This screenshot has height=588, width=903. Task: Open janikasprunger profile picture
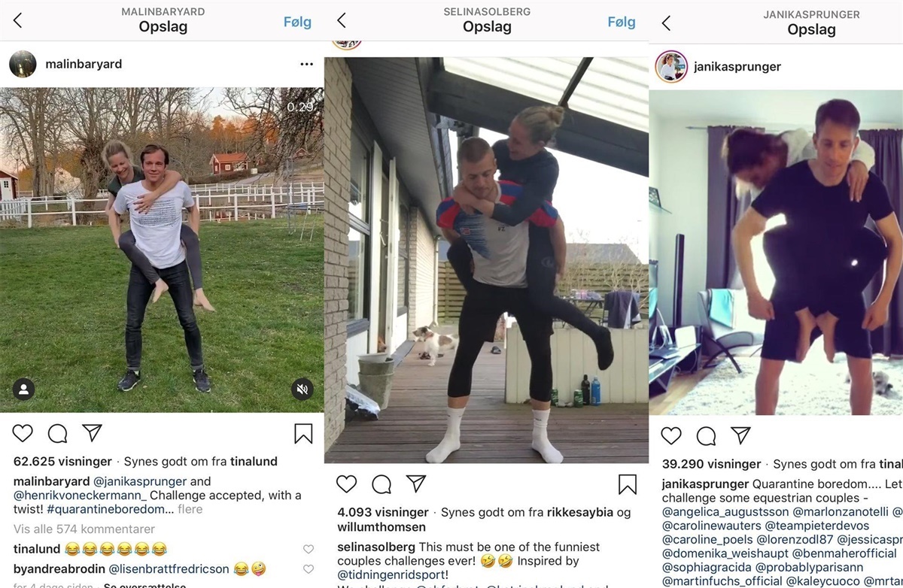coord(671,67)
